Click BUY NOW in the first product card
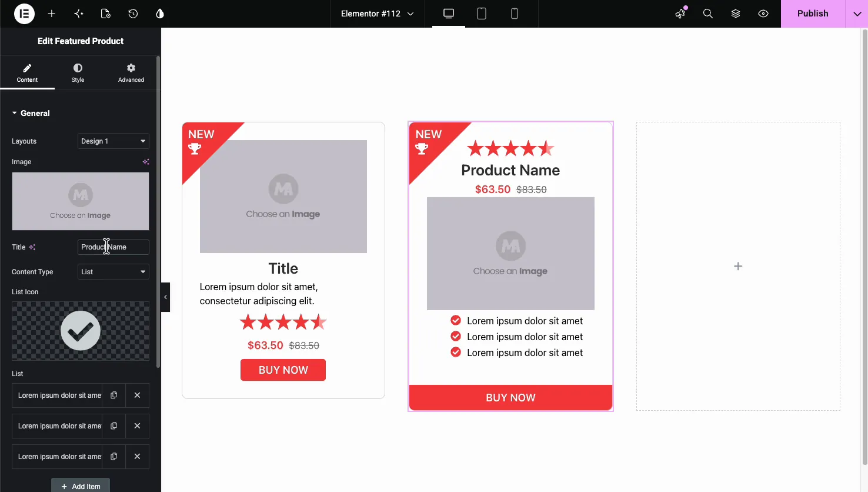 [x=283, y=370]
